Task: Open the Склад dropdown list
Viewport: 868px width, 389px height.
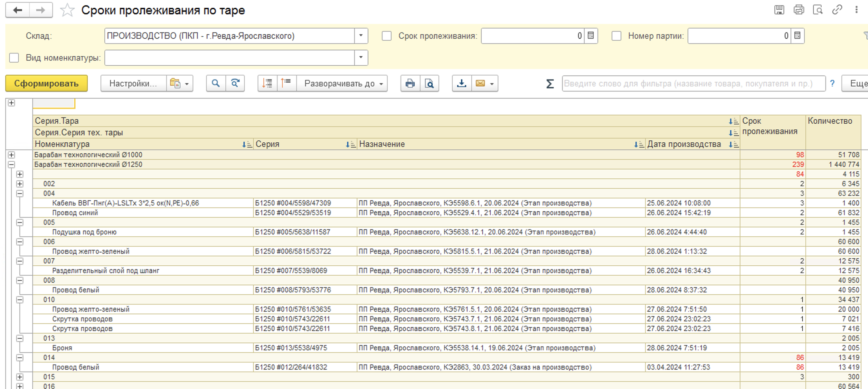Action: (x=361, y=36)
